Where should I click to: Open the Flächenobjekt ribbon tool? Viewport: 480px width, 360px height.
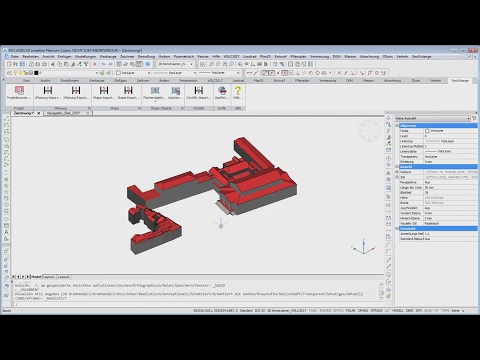click(154, 92)
